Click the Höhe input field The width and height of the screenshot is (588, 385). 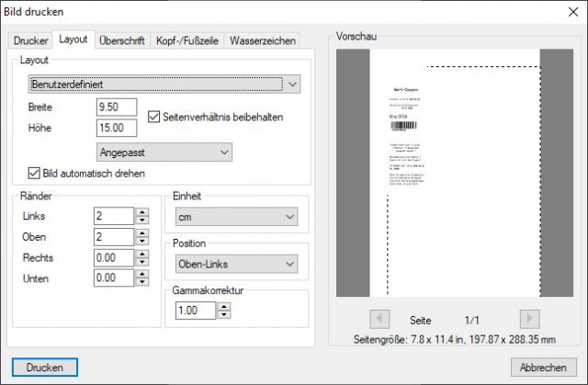(x=117, y=128)
